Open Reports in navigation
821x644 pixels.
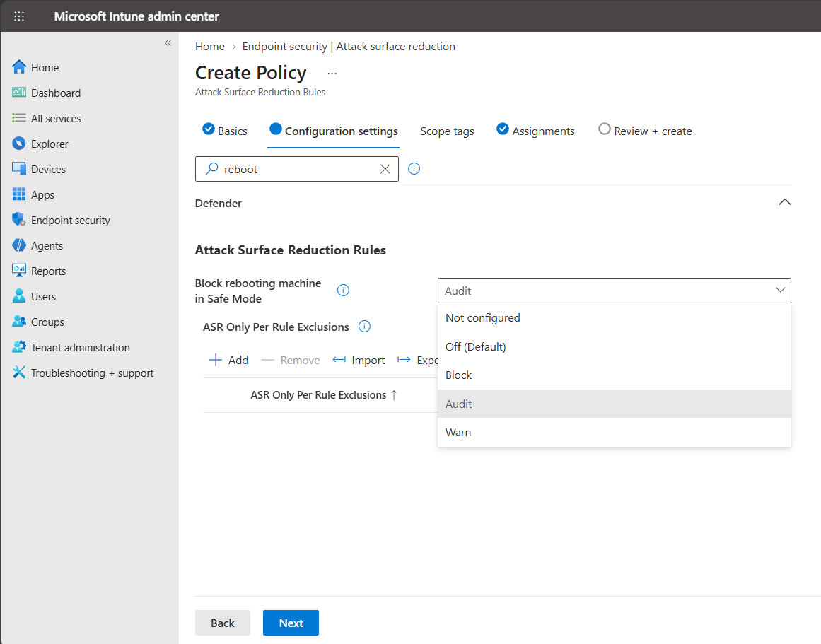click(48, 271)
